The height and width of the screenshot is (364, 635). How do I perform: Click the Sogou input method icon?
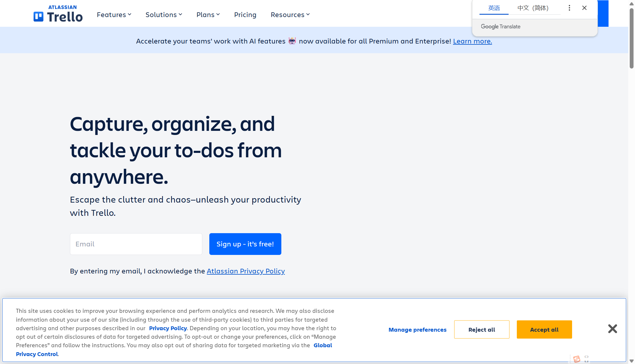[577, 359]
